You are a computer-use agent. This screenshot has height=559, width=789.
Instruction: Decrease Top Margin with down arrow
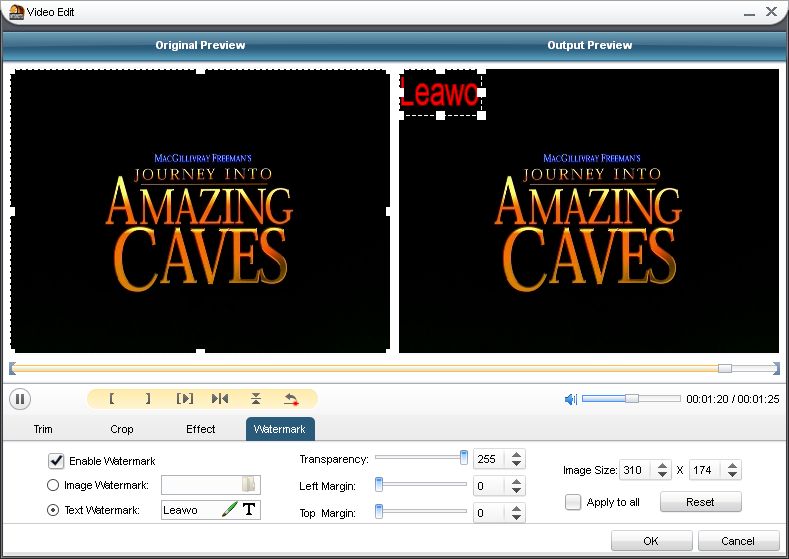coord(516,518)
